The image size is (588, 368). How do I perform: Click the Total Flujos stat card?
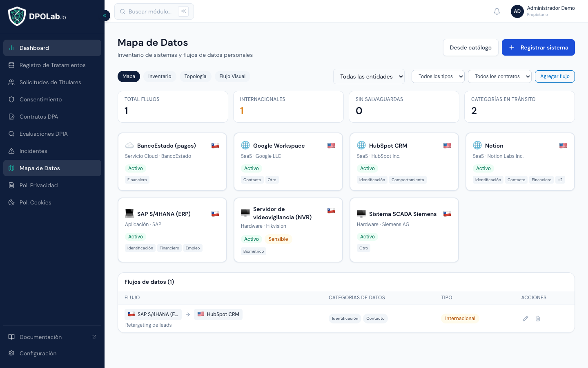pos(173,107)
